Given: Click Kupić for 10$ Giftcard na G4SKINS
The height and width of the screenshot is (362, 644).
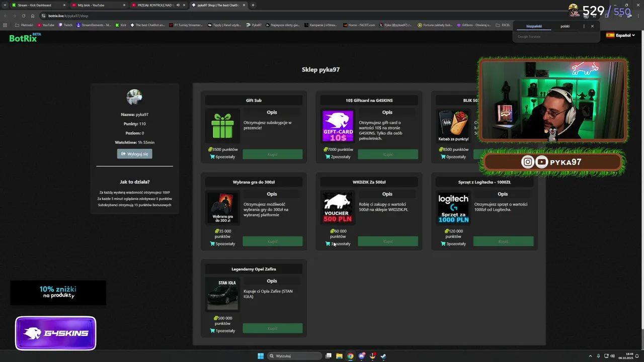Looking at the screenshot, I should 388,154.
